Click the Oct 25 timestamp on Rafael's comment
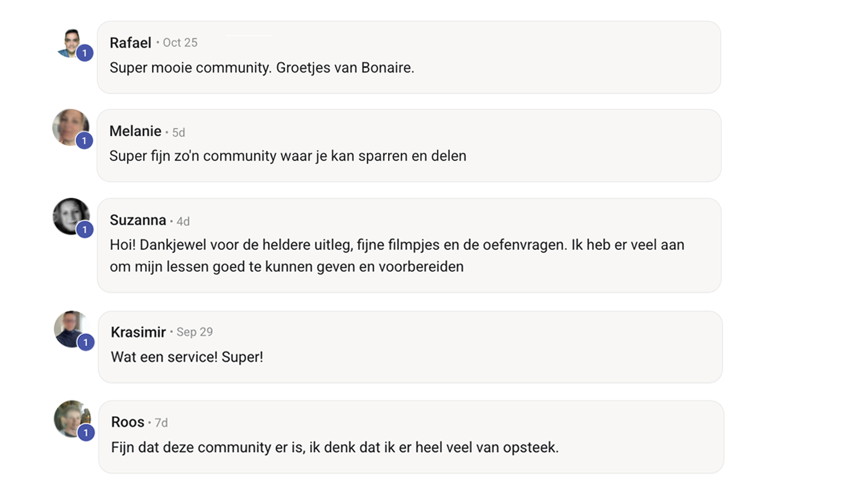 pos(180,43)
